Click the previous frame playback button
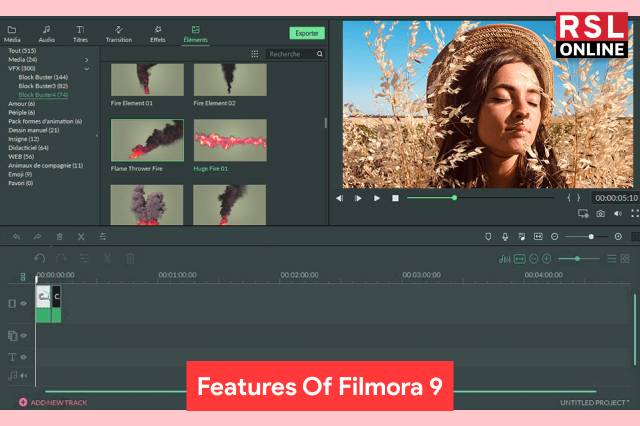 [x=339, y=198]
